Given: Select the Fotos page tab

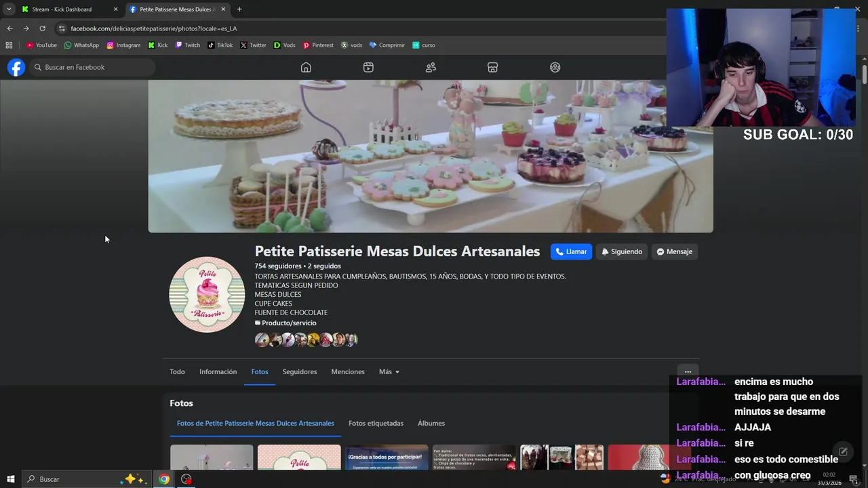Looking at the screenshot, I should 260,372.
